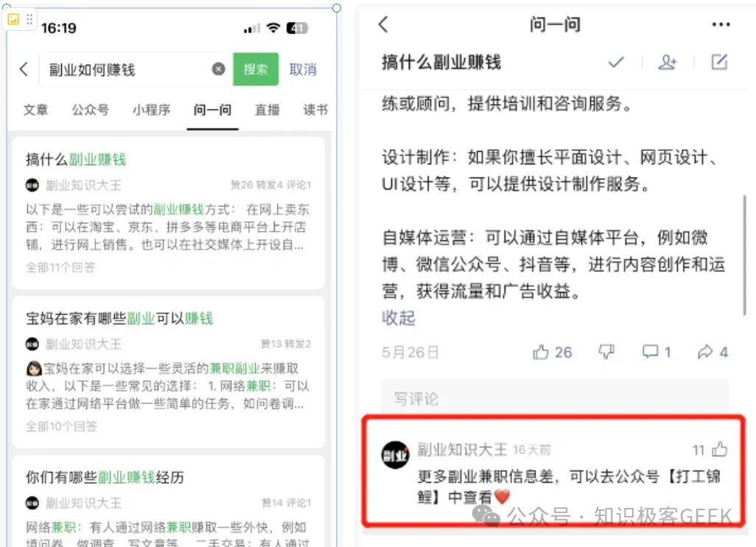The height and width of the screenshot is (547, 756).
Task: Open comments via speech bubble icon
Action: pyautogui.click(x=657, y=352)
